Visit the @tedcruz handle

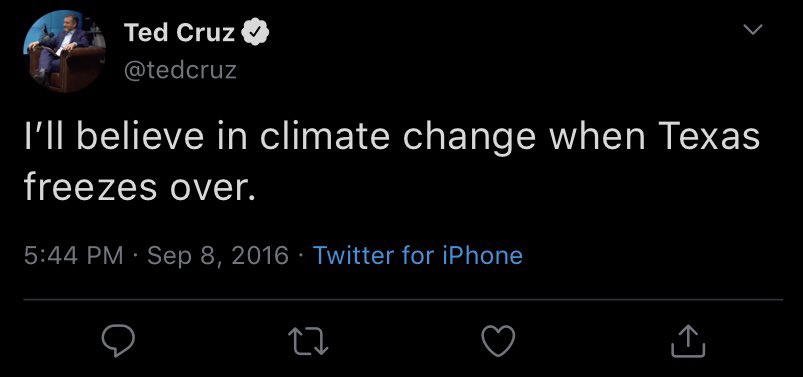[x=180, y=70]
